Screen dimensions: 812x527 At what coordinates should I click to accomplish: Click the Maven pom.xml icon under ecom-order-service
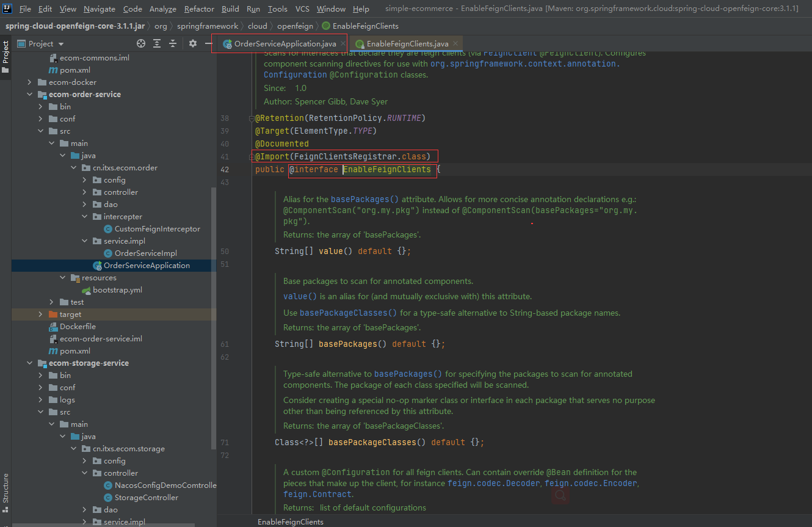pos(54,351)
